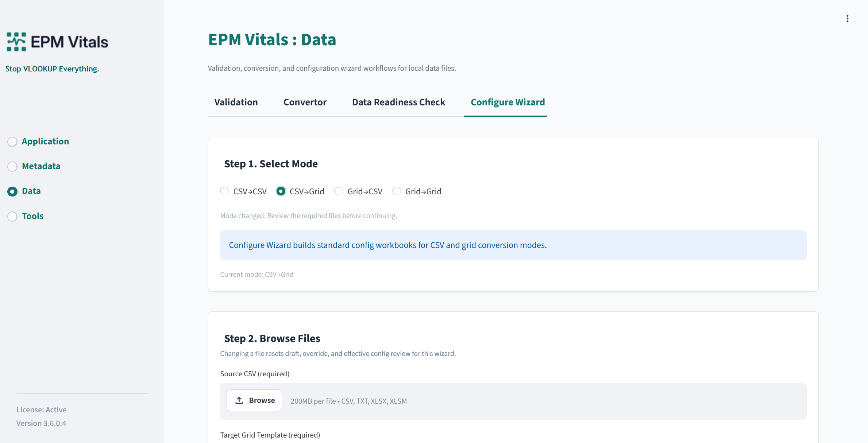Click Browse for Source CSV
868x443 pixels.
254,400
